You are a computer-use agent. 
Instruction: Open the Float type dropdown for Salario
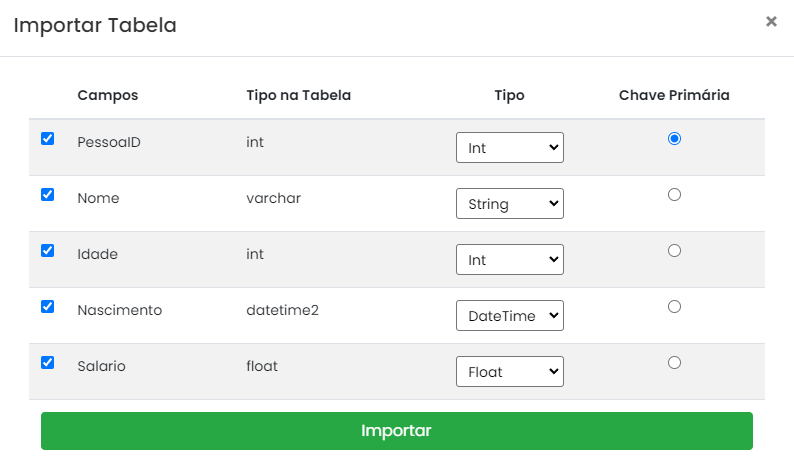(x=509, y=372)
